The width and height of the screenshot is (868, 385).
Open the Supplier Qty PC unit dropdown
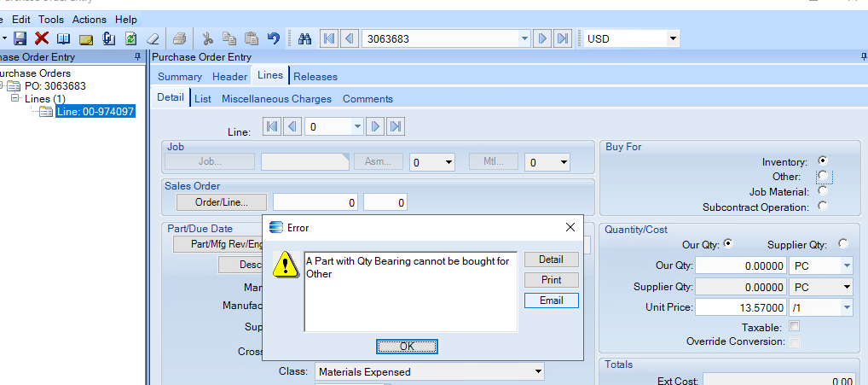tap(847, 288)
